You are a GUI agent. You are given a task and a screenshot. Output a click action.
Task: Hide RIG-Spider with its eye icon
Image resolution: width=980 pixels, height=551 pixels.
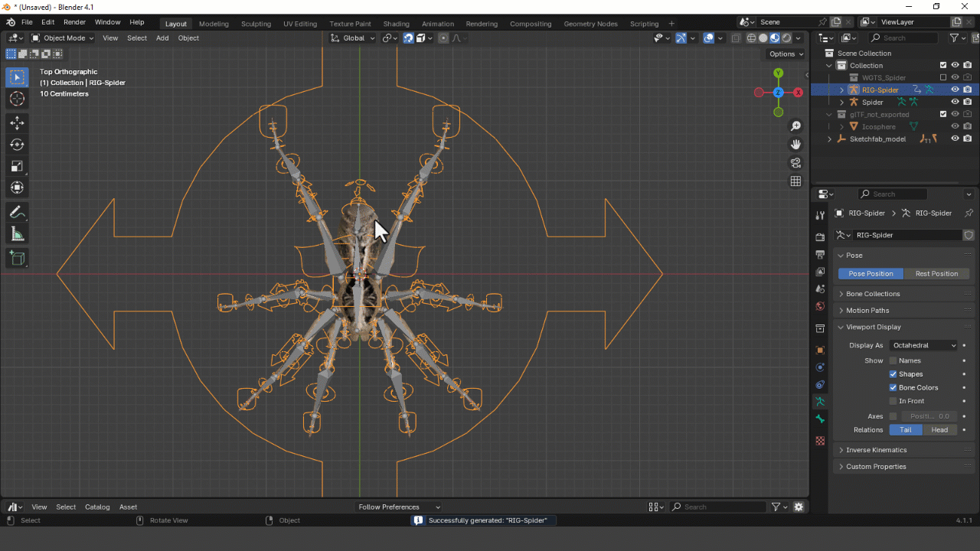coord(955,90)
